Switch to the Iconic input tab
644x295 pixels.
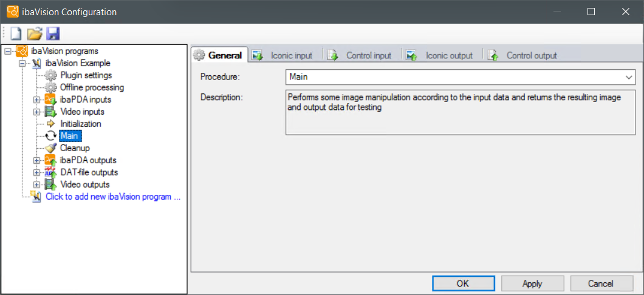(x=283, y=55)
